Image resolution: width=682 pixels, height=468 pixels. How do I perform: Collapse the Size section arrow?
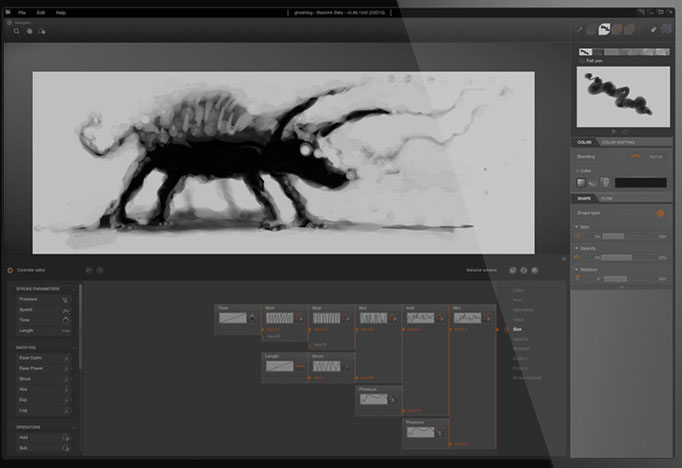click(577, 227)
